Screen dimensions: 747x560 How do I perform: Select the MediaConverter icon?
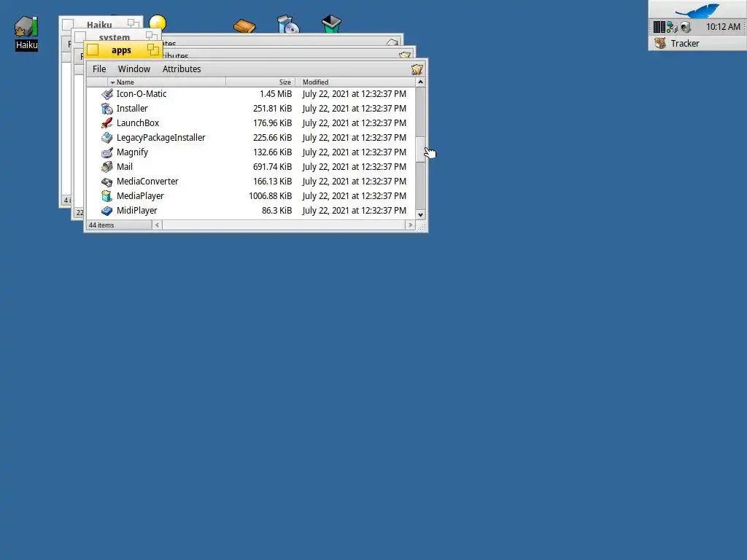(107, 182)
